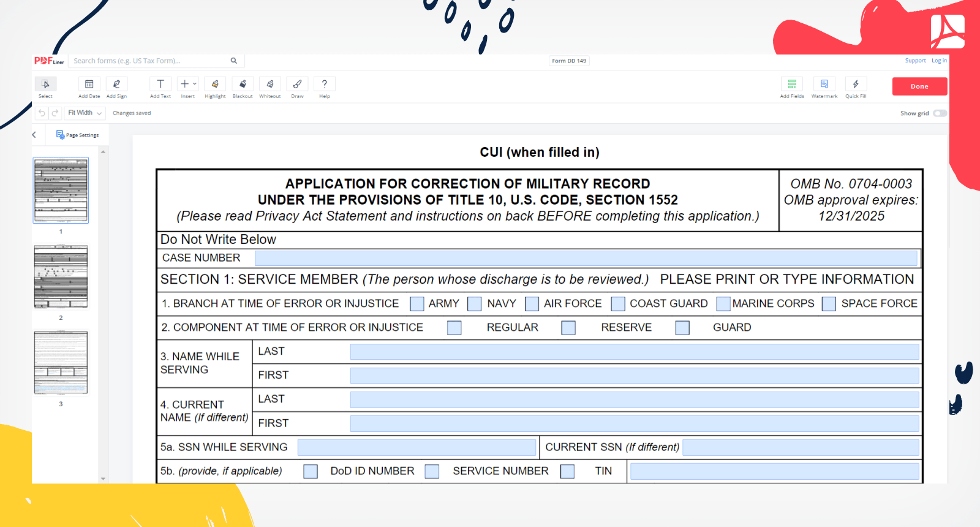This screenshot has height=527, width=980.
Task: Select the Add Date tool
Action: [89, 85]
